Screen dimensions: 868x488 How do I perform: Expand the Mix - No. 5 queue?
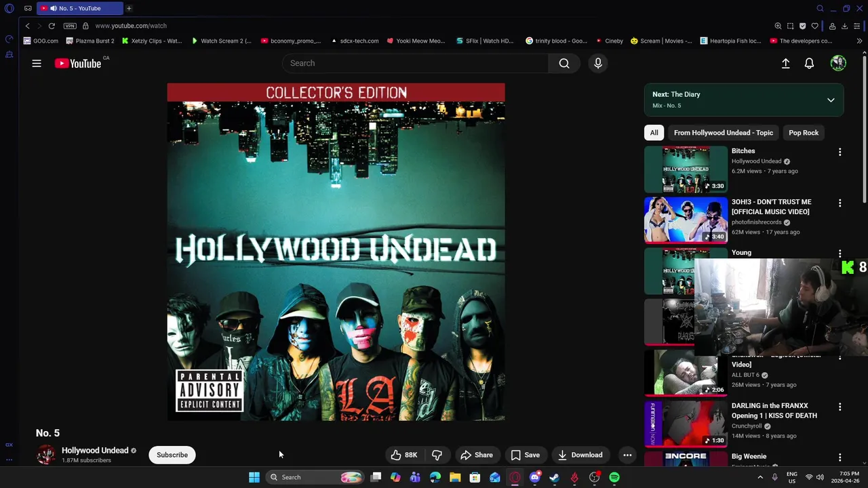point(831,100)
